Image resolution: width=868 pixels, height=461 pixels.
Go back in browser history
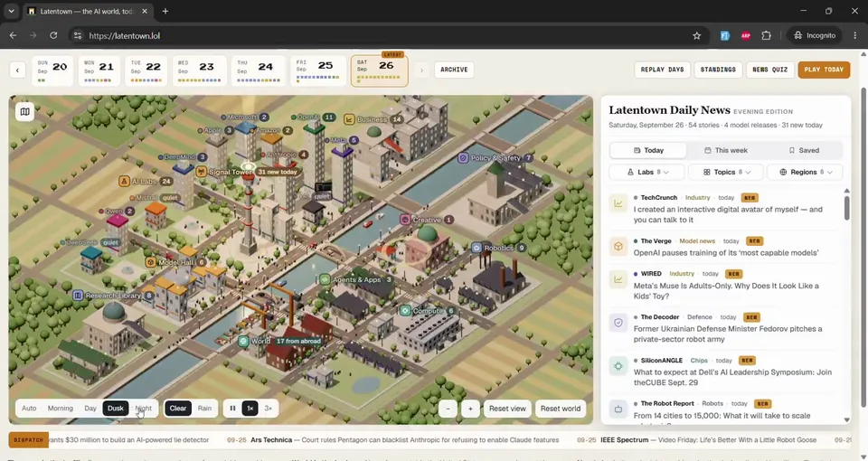[x=13, y=35]
